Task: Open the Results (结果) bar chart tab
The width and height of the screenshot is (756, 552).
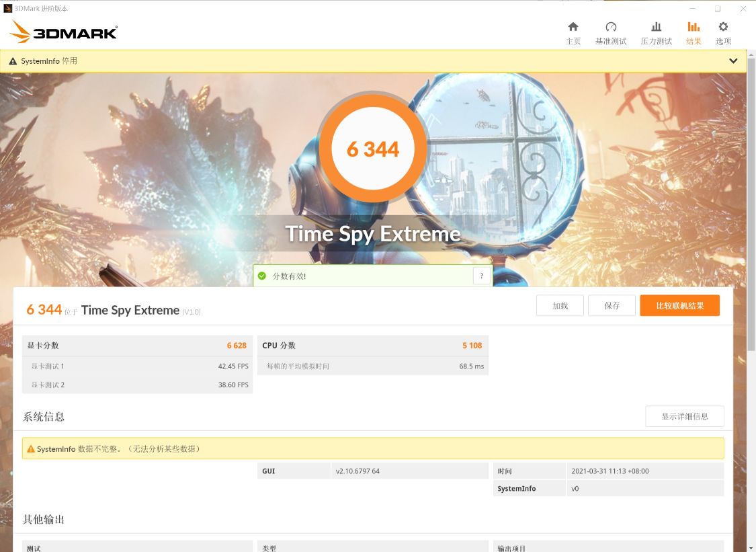Action: tap(694, 34)
